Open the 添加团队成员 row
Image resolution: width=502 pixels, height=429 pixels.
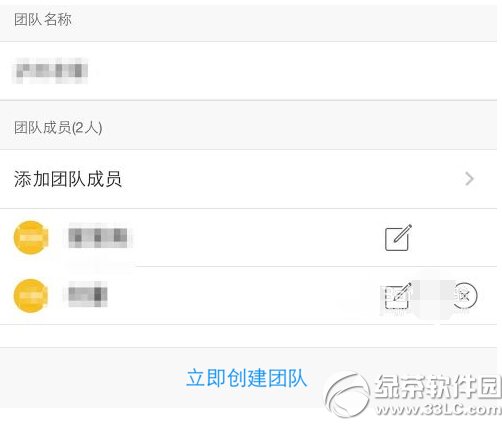(x=248, y=179)
